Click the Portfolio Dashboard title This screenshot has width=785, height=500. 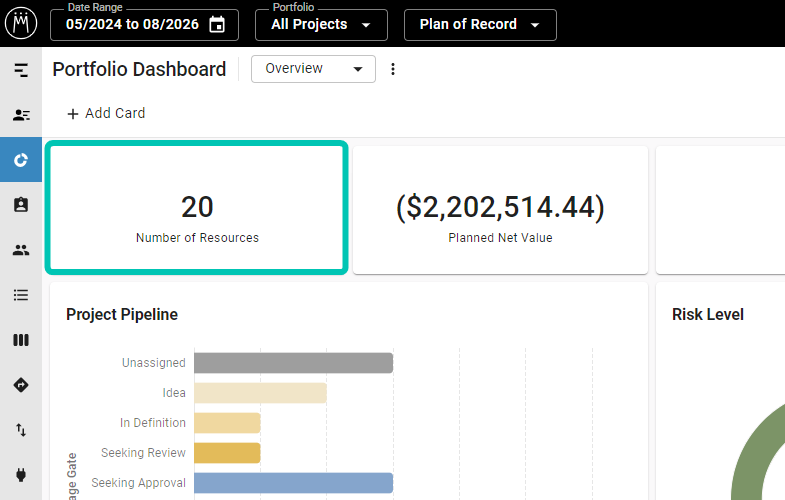[139, 69]
